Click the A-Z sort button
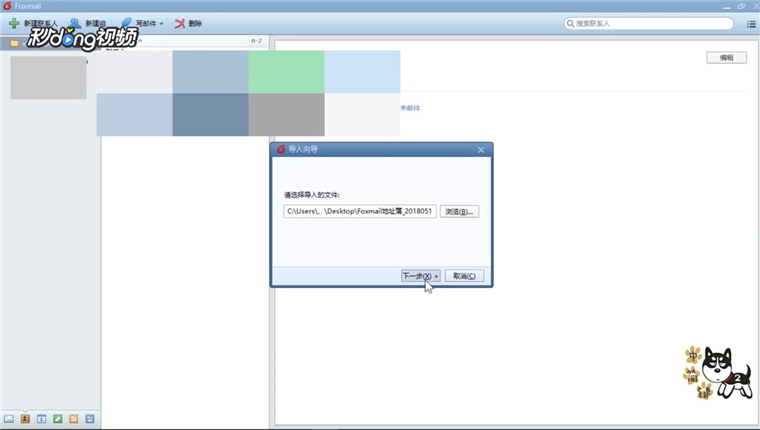The width and height of the screenshot is (760, 430). click(256, 41)
